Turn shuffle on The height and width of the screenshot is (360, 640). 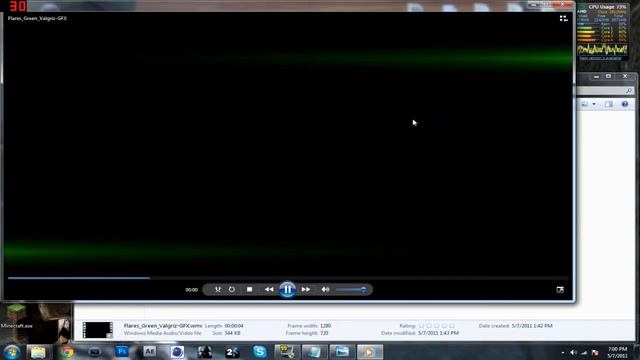pyautogui.click(x=218, y=289)
